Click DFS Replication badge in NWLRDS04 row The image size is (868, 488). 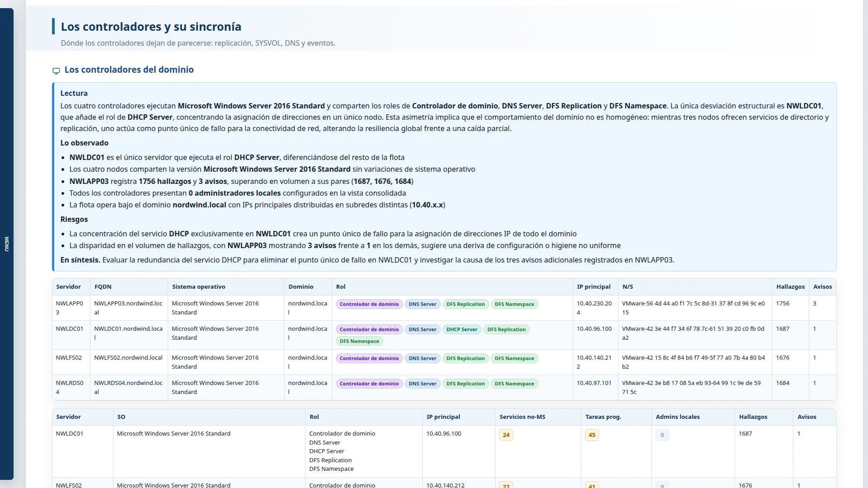(465, 384)
